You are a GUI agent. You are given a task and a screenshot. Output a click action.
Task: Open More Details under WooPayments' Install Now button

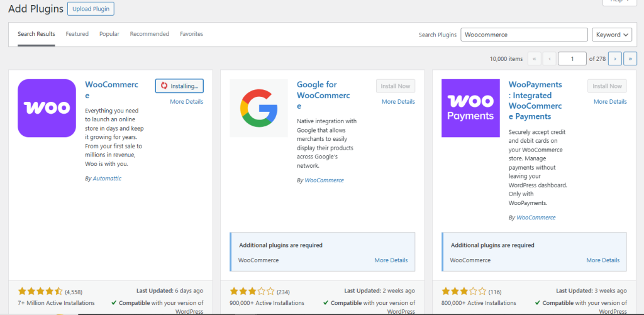point(610,102)
